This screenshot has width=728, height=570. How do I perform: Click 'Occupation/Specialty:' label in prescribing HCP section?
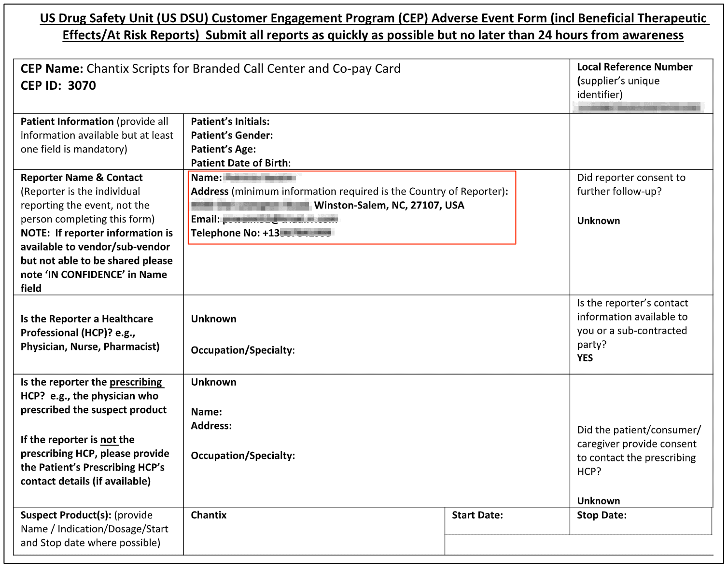[243, 456]
